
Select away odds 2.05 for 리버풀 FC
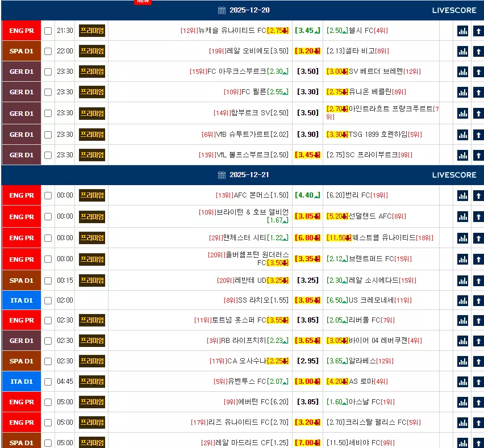coord(337,320)
